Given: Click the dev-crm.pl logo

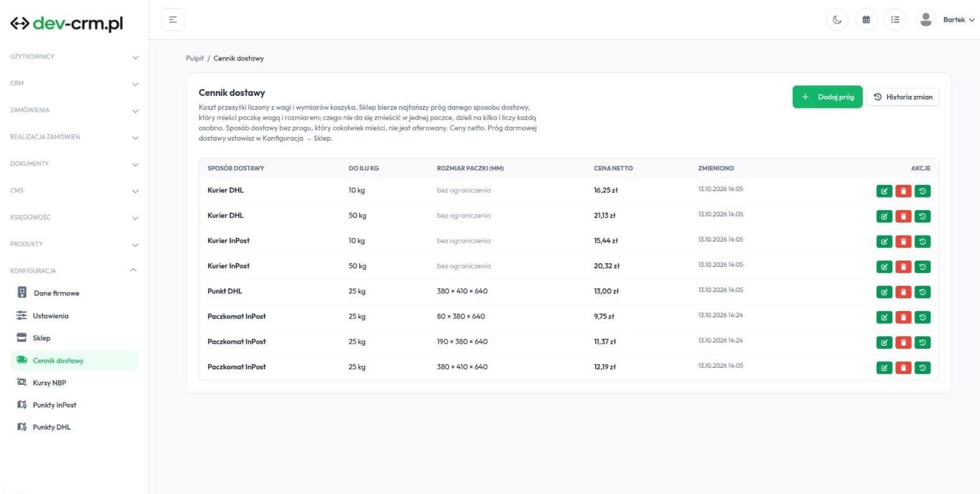Looking at the screenshot, I should (x=67, y=23).
